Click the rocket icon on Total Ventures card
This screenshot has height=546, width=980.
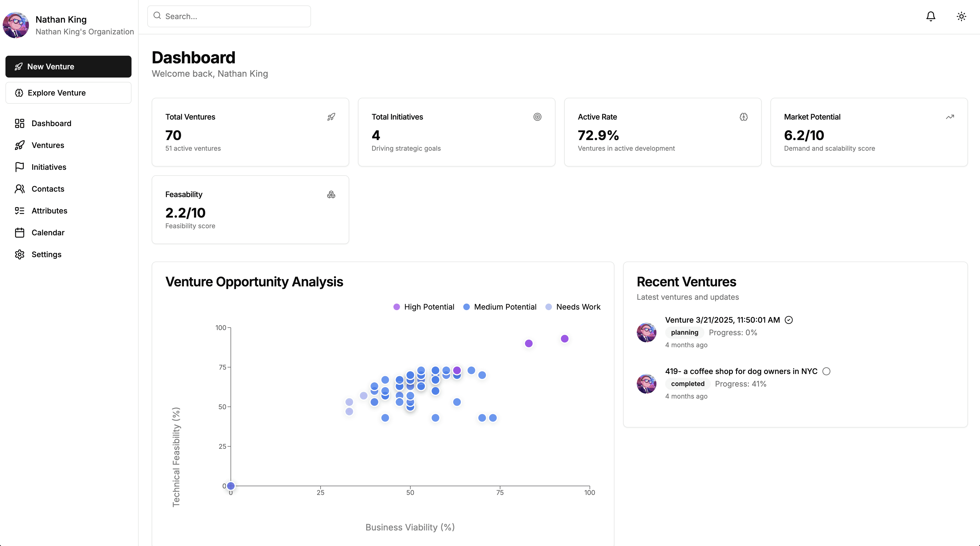tap(331, 117)
